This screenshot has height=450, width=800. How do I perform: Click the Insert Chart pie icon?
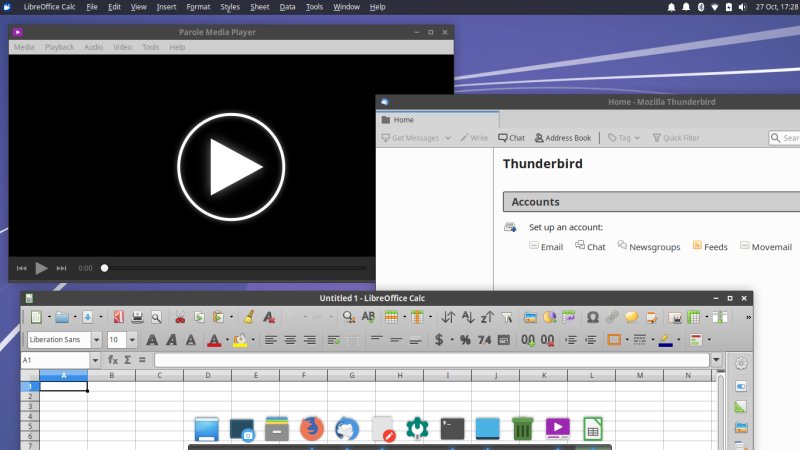pyautogui.click(x=549, y=317)
